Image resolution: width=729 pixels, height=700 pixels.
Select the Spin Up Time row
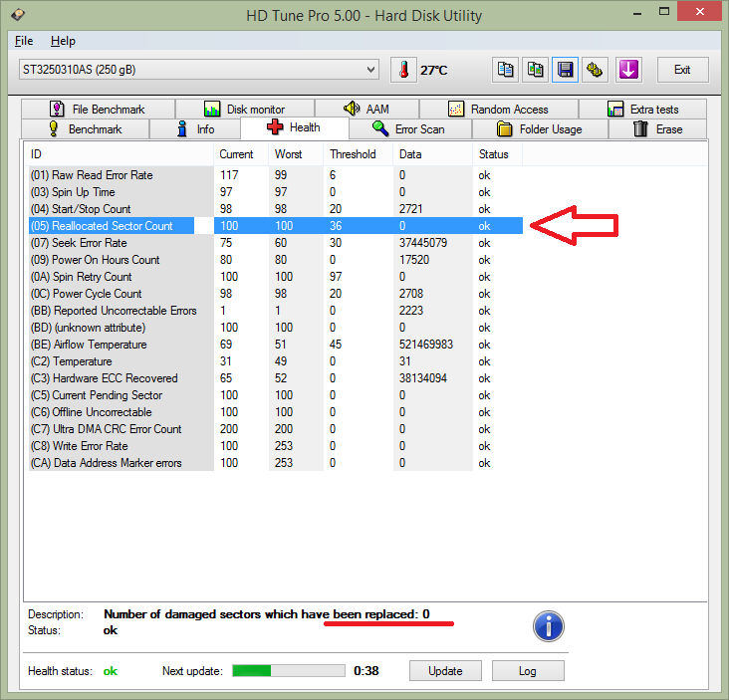(x=275, y=192)
